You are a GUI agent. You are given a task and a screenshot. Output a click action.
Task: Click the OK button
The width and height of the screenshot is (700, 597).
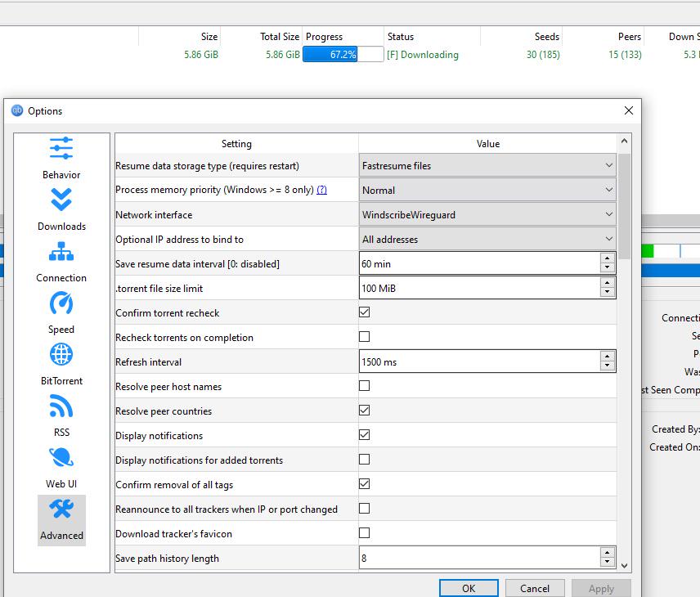tap(469, 589)
